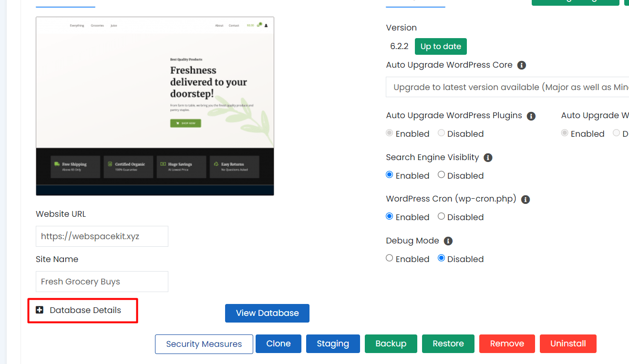Click the Clone button

(x=278, y=344)
